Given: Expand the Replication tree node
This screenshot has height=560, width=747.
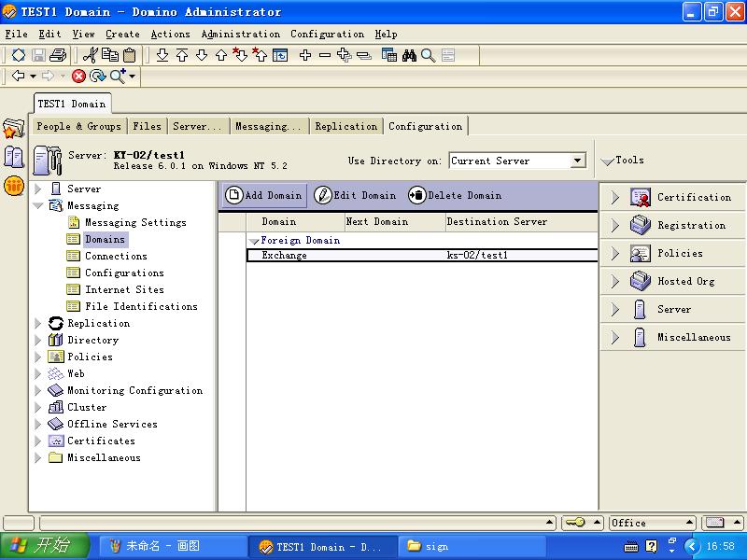Looking at the screenshot, I should 38,323.
